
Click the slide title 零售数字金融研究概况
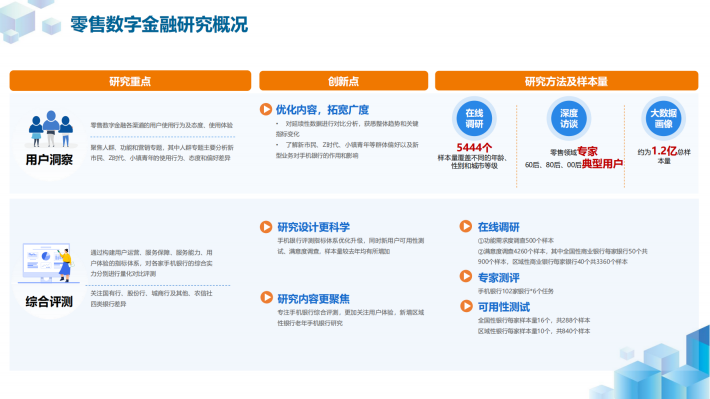(159, 24)
